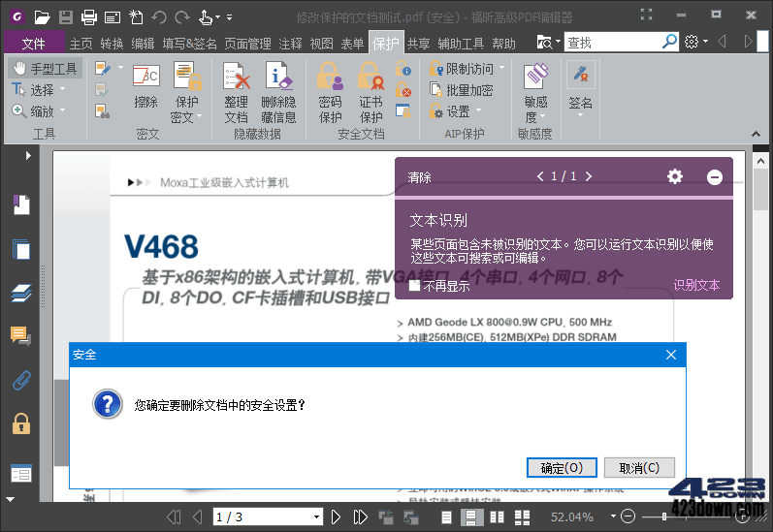Switch to continuous facing view mode

522,516
